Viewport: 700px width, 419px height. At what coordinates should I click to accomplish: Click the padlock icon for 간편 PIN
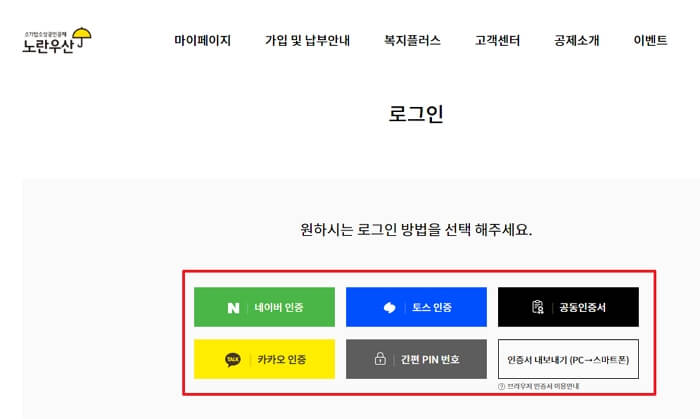(x=380, y=359)
